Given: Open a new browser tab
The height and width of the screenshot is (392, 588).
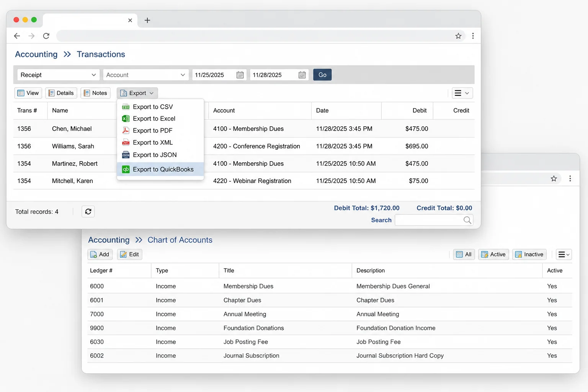Looking at the screenshot, I should tap(147, 20).
